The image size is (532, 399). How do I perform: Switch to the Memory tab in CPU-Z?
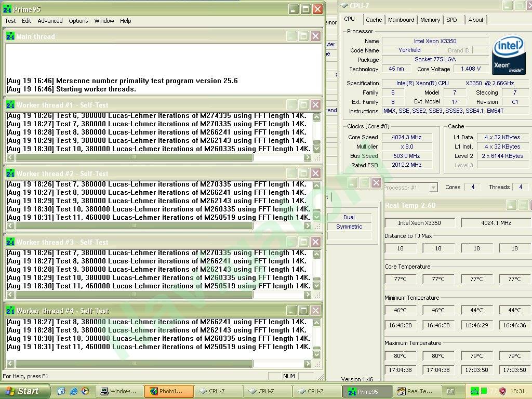pos(430,20)
